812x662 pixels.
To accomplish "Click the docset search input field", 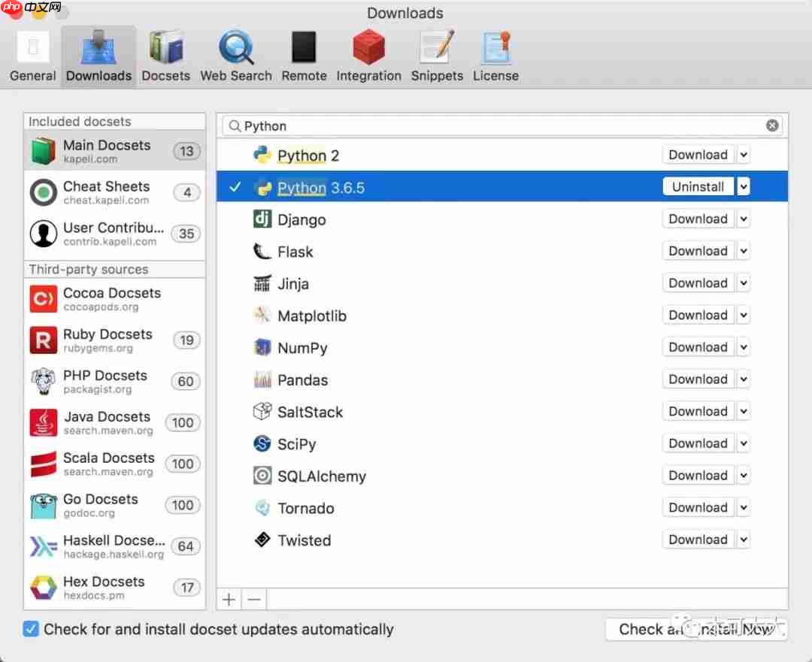I will [x=501, y=125].
